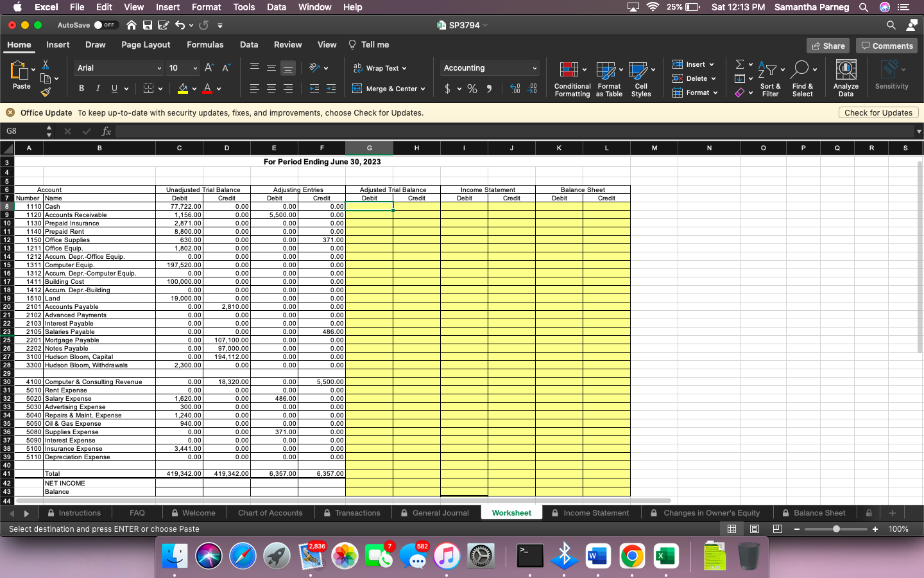Click the Share button

tap(828, 46)
